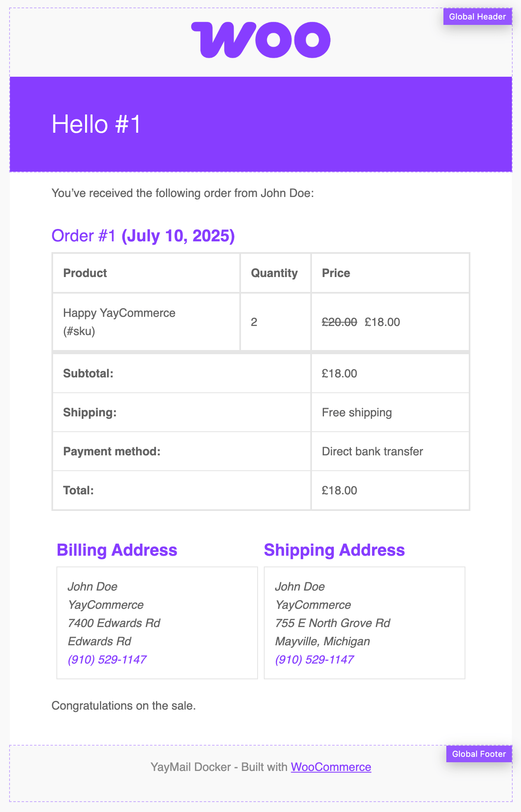Click the Price column header
The height and width of the screenshot is (812, 521).
(x=336, y=273)
